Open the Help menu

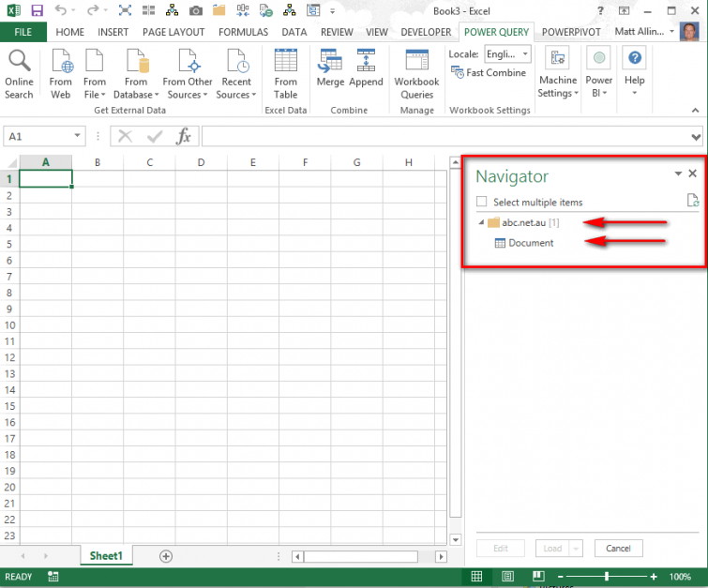pos(635,71)
